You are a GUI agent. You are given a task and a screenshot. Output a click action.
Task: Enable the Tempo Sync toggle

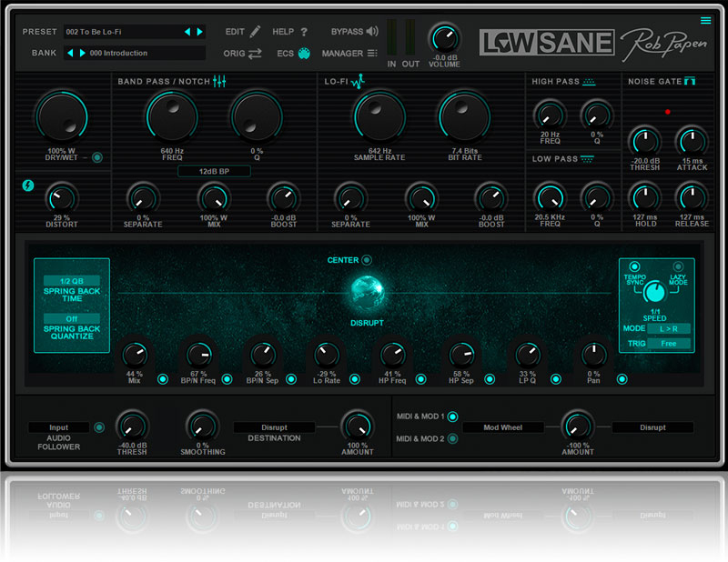[x=634, y=266]
